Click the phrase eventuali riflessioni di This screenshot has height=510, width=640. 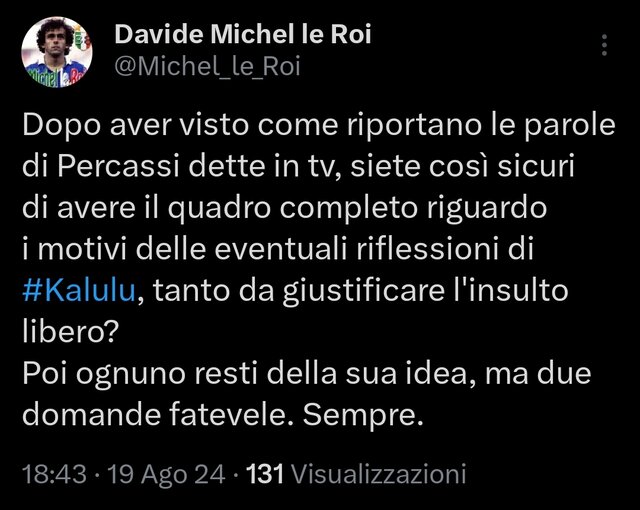(x=374, y=249)
